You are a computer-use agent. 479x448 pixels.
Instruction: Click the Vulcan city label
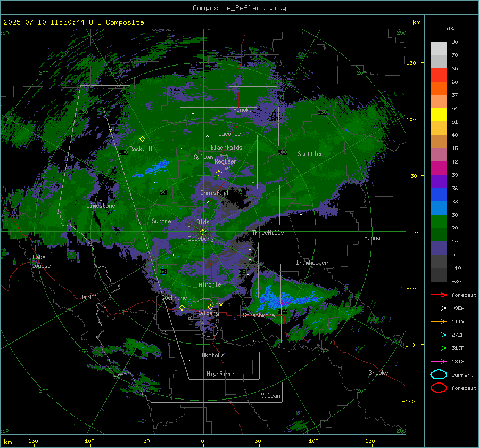click(x=270, y=396)
